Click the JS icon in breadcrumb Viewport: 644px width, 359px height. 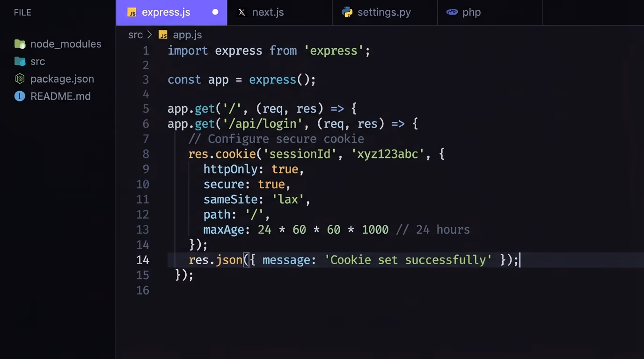(x=163, y=35)
